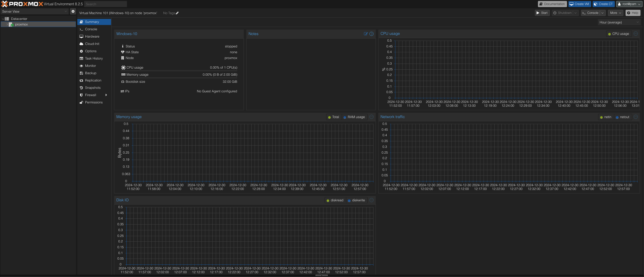This screenshot has height=277, width=644.
Task: Click the Notes edit icon
Action: point(366,34)
